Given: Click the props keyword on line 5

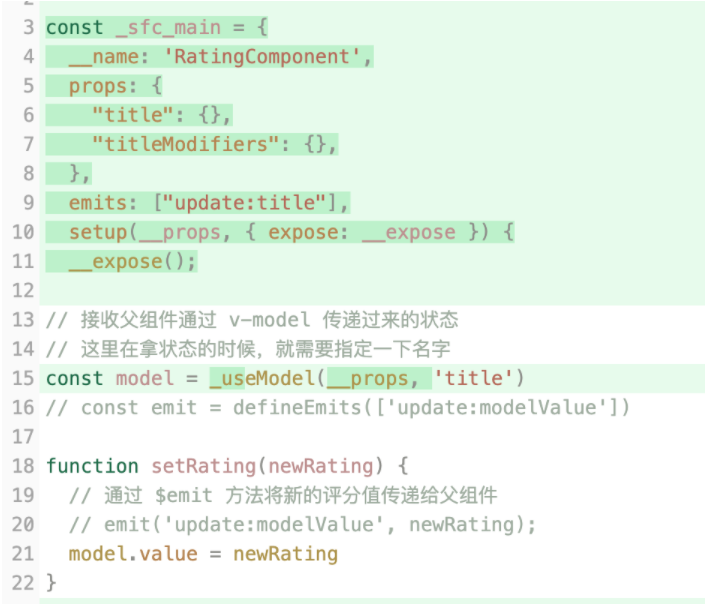Looking at the screenshot, I should [x=98, y=86].
